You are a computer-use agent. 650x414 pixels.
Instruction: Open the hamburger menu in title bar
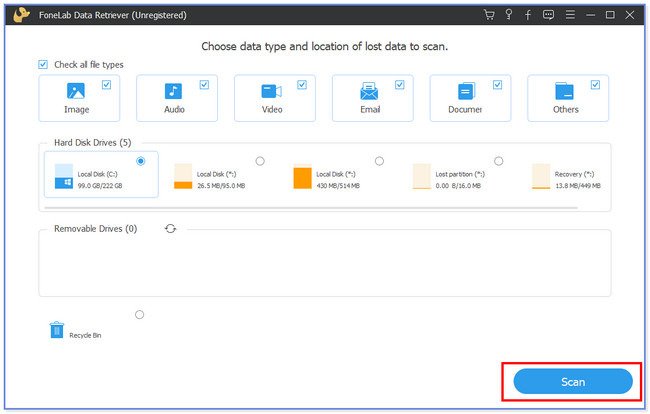pyautogui.click(x=570, y=15)
